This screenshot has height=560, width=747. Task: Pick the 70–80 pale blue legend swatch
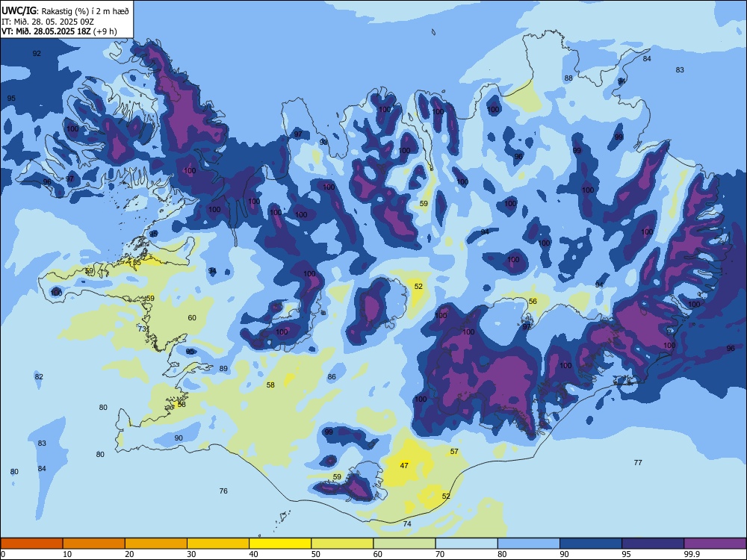466,544
